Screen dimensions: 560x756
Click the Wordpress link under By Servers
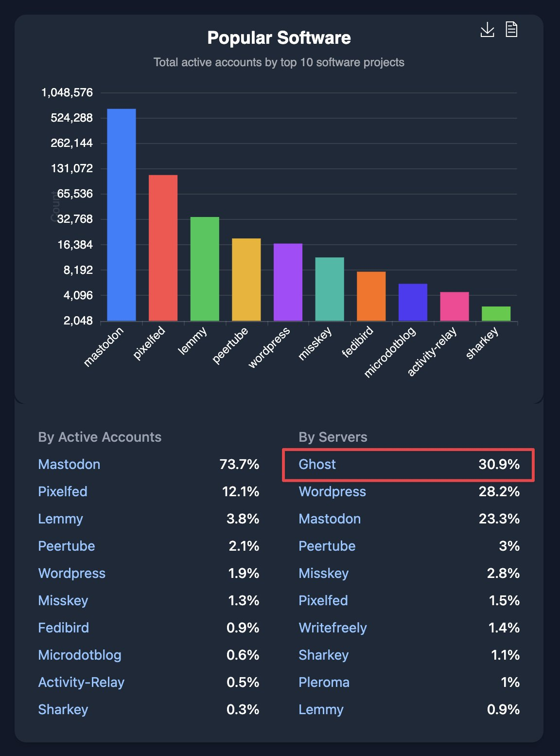tap(332, 492)
